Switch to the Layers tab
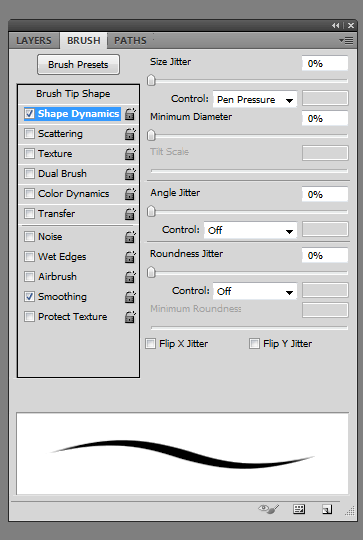Viewport: 363px width, 540px height. click(34, 41)
